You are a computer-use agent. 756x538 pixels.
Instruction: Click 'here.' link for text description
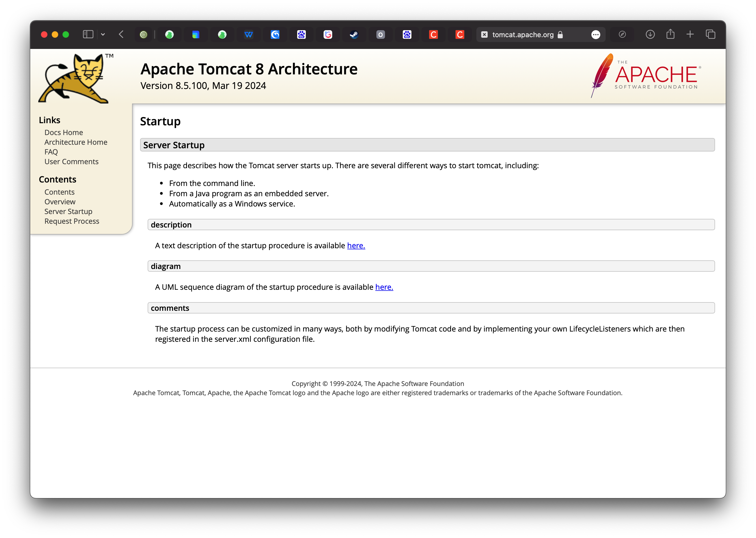pyautogui.click(x=356, y=246)
